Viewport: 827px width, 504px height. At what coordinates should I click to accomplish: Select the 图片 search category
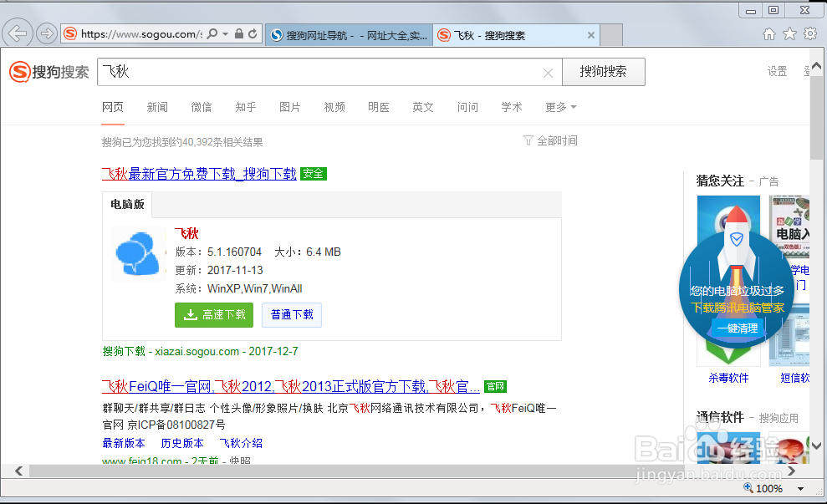click(x=290, y=107)
